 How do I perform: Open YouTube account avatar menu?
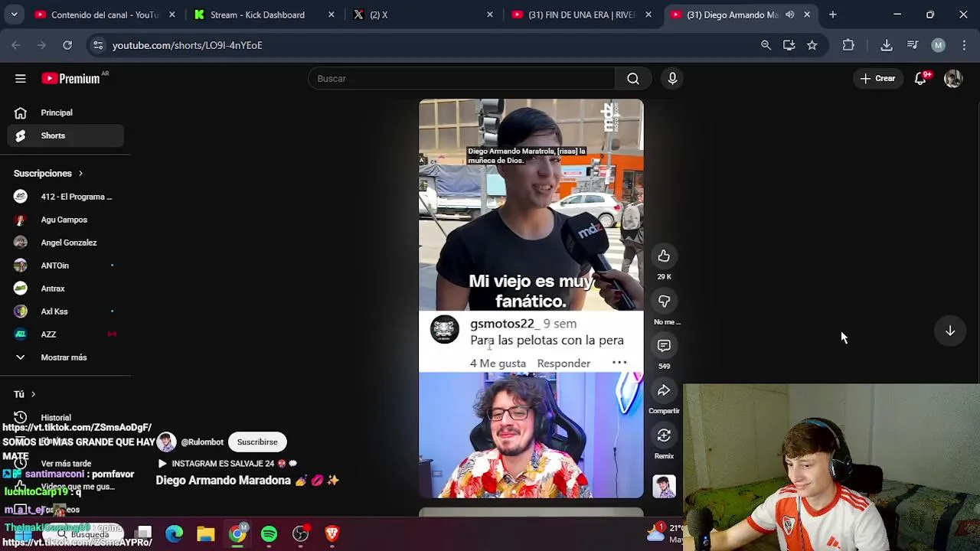pos(953,78)
